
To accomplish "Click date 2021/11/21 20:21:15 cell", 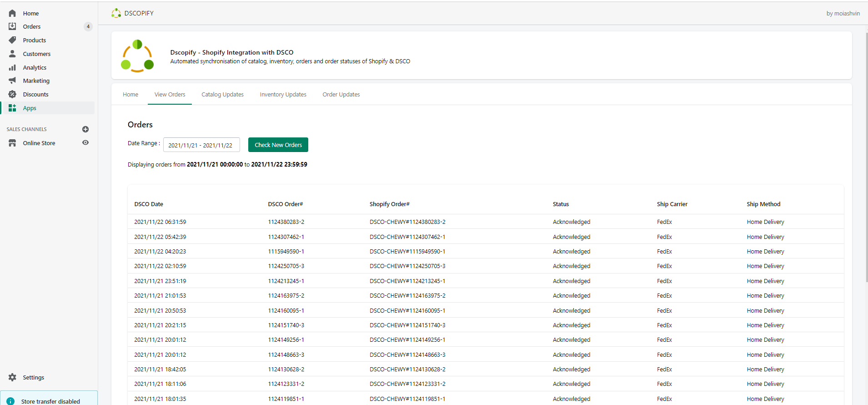I will (160, 325).
